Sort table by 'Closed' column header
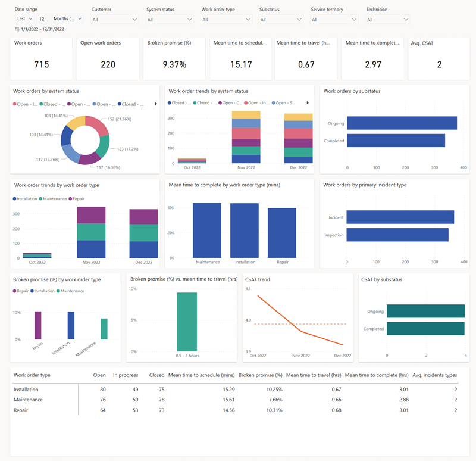Image resolution: width=476 pixels, height=461 pixels. 156,375
